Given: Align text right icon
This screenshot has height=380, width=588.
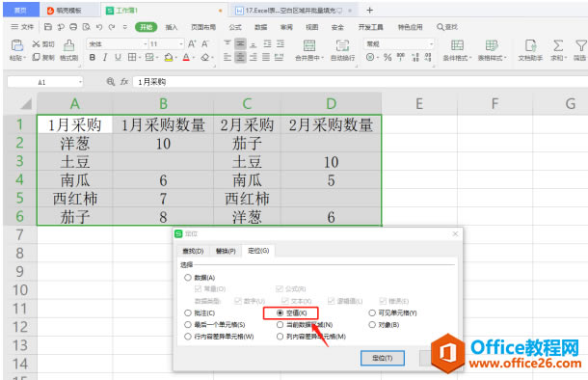Looking at the screenshot, I should point(254,58).
